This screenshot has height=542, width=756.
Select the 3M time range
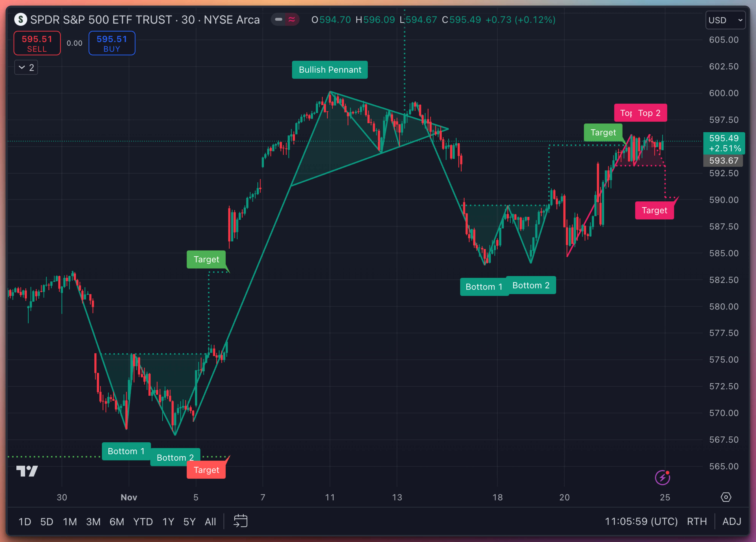93,521
